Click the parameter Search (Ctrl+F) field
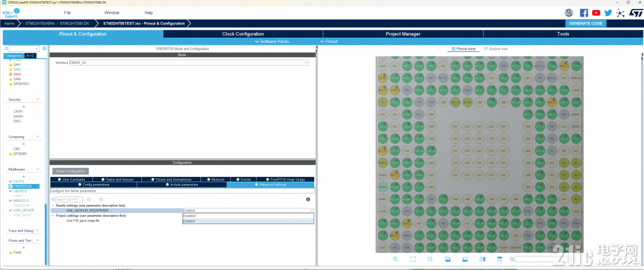This screenshot has height=270, width=644. (x=69, y=199)
